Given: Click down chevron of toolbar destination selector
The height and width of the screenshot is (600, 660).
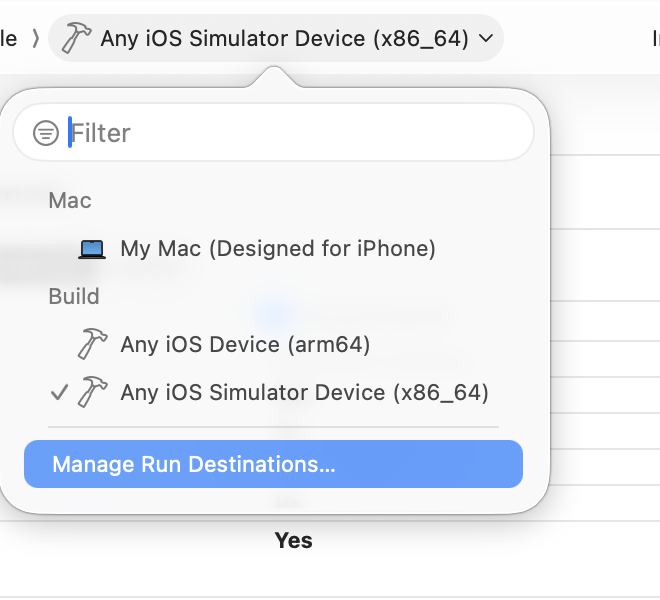Looking at the screenshot, I should (x=486, y=39).
